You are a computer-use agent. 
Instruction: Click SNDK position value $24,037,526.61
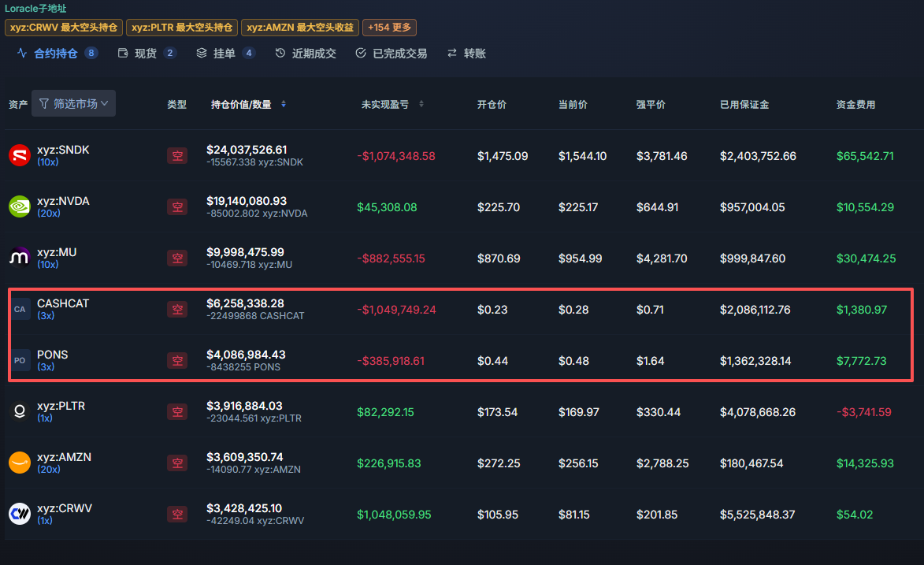click(247, 150)
